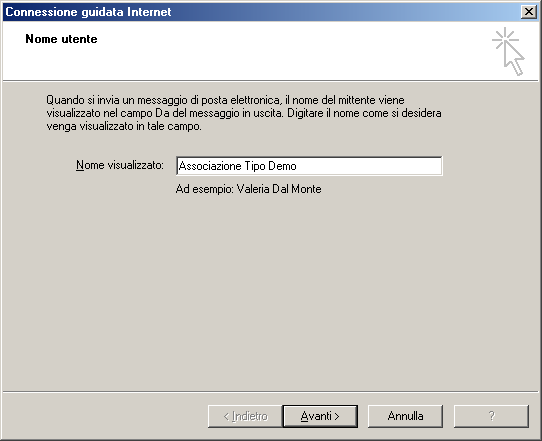Cancel the wizard using Annulla
The width and height of the screenshot is (542, 441).
tap(405, 416)
